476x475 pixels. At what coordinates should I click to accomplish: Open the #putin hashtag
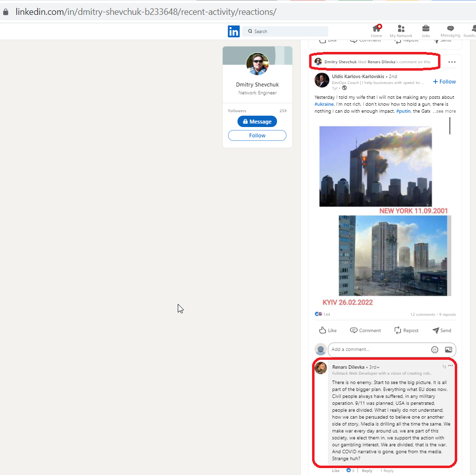click(x=403, y=111)
